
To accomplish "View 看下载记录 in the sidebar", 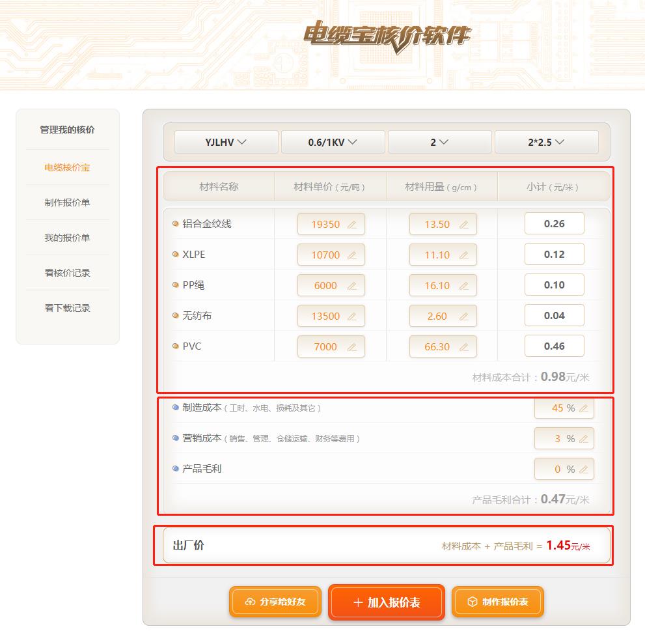I will [x=68, y=308].
